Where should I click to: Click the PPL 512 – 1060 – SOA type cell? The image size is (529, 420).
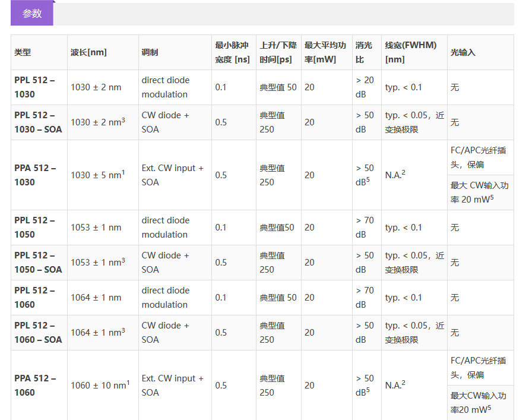(38, 333)
